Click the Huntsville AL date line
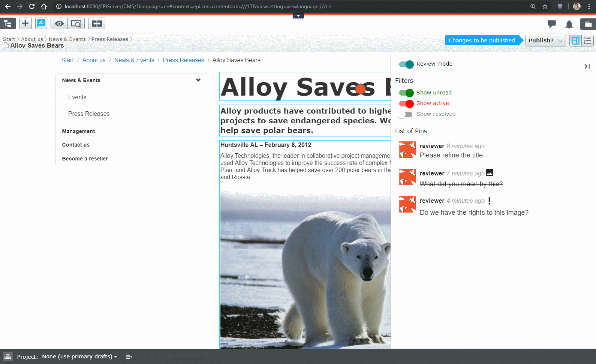This screenshot has width=596, height=364. coord(266,145)
